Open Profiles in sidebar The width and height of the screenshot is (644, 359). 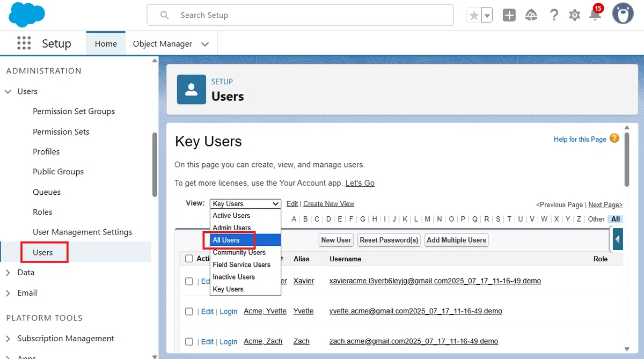[46, 152]
